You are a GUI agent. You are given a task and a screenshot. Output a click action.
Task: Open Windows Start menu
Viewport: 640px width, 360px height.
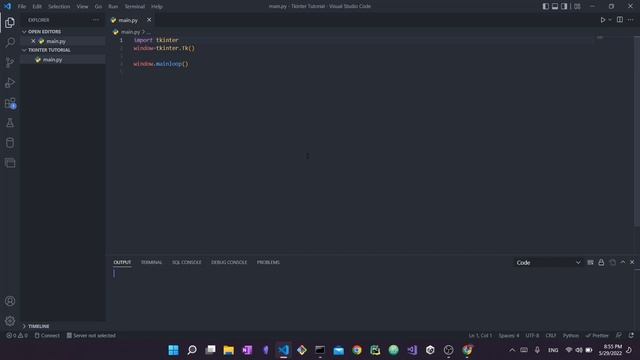click(173, 350)
